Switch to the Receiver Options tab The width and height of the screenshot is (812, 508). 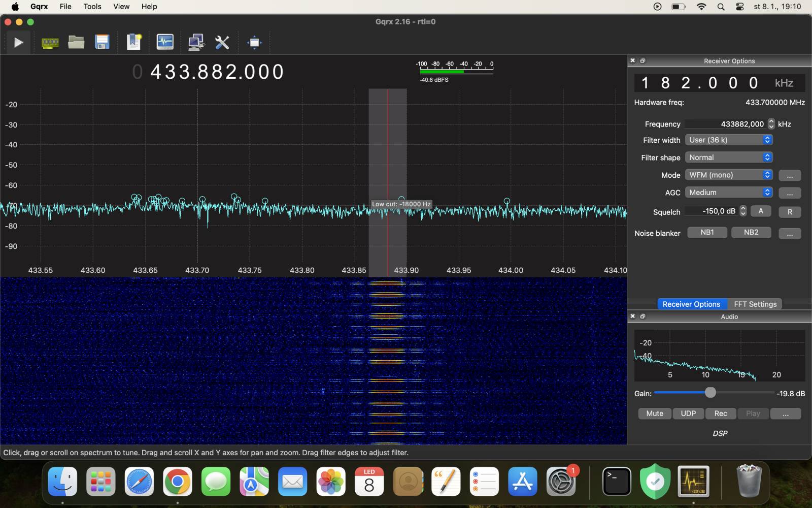pyautogui.click(x=691, y=304)
